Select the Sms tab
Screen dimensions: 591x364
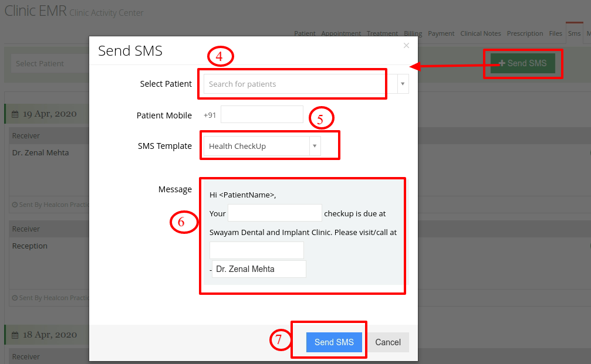coord(574,33)
